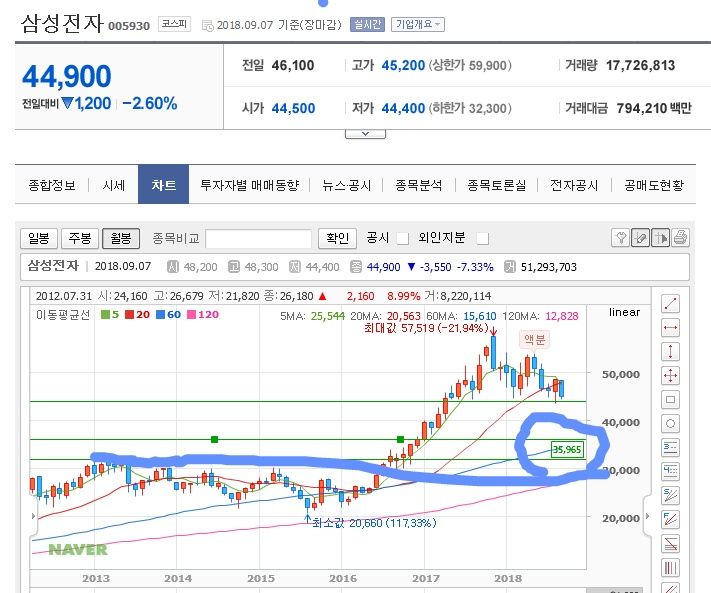Print the chart with printer icon

coord(680,238)
